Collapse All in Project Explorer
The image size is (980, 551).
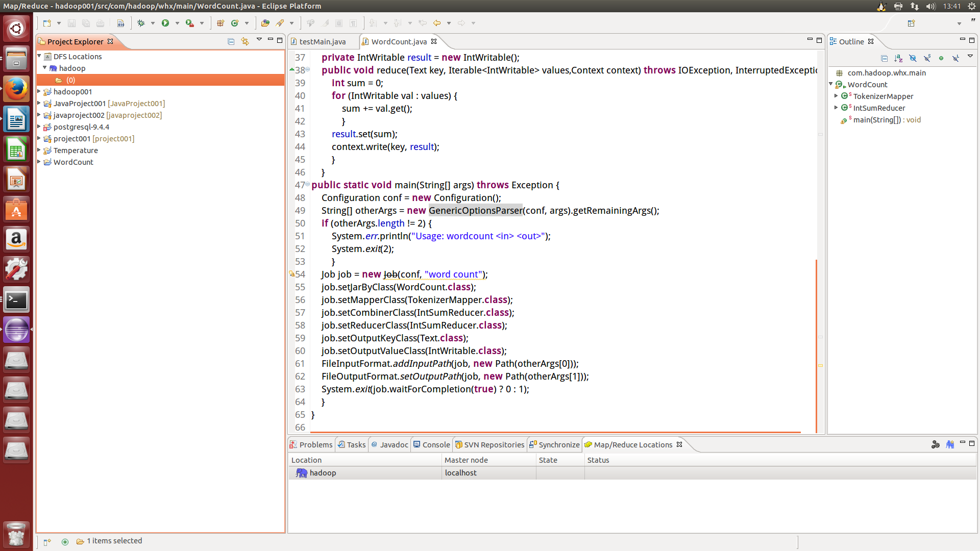231,41
